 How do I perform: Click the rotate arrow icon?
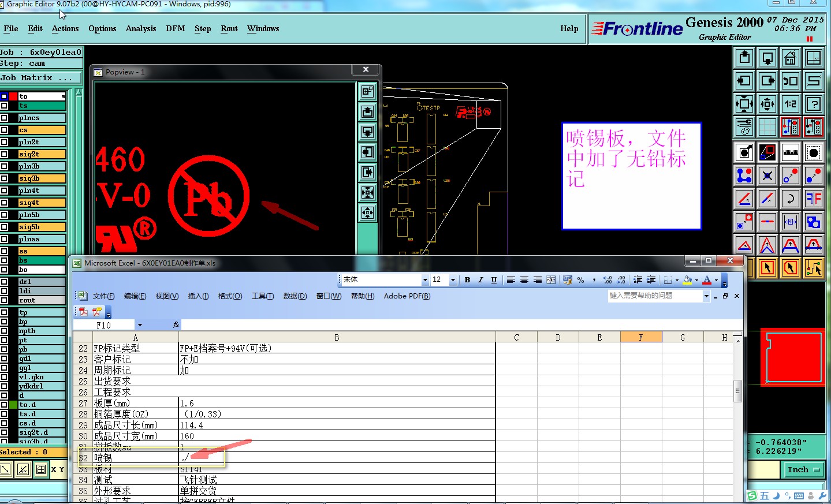point(791,199)
